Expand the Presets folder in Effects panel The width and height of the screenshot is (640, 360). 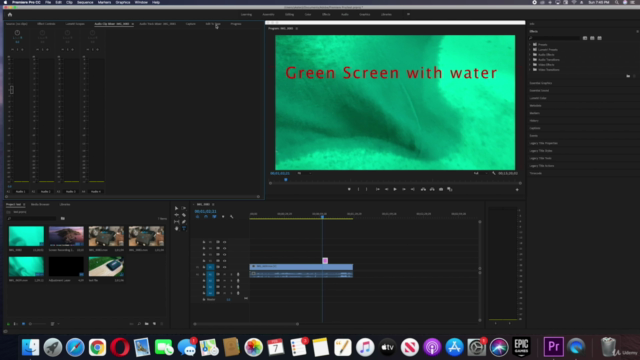[530, 44]
